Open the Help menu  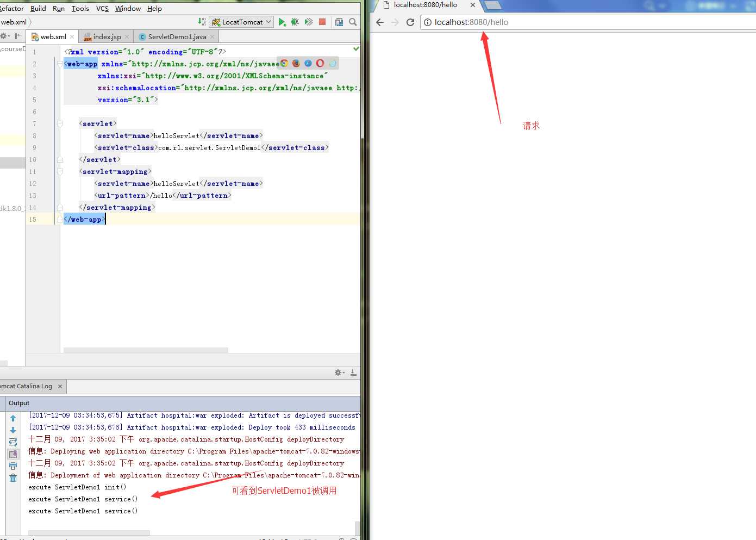point(154,8)
